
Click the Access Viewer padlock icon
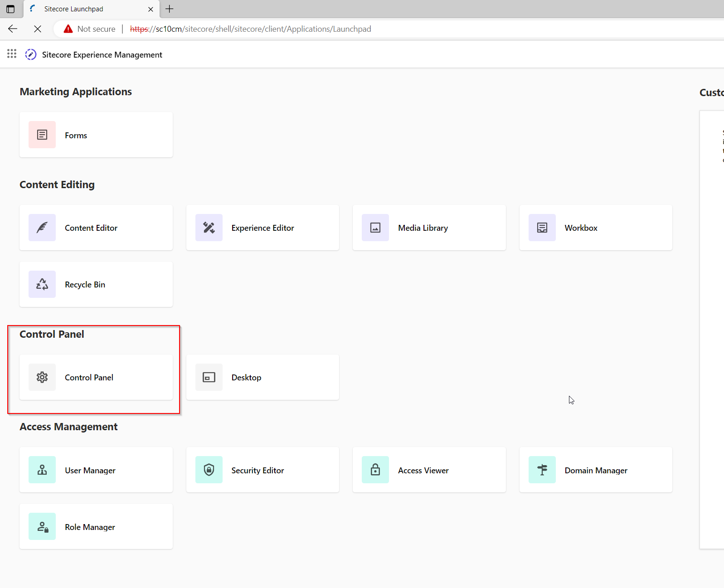pos(375,470)
